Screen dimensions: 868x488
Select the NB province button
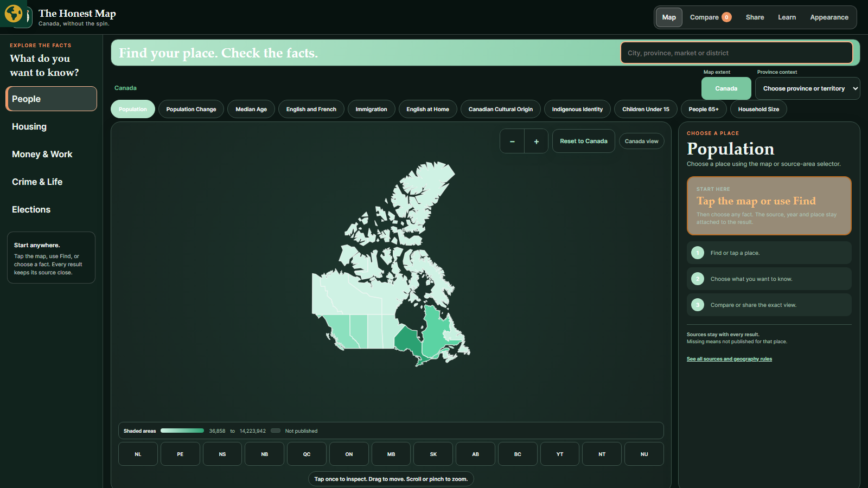(264, 454)
